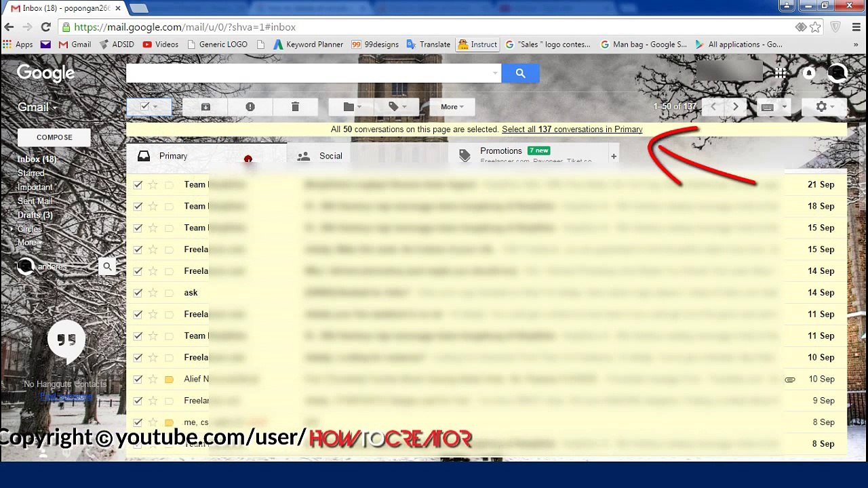Uncheck the 21 Sep email checkbox
Image resolution: width=868 pixels, height=488 pixels.
138,184
